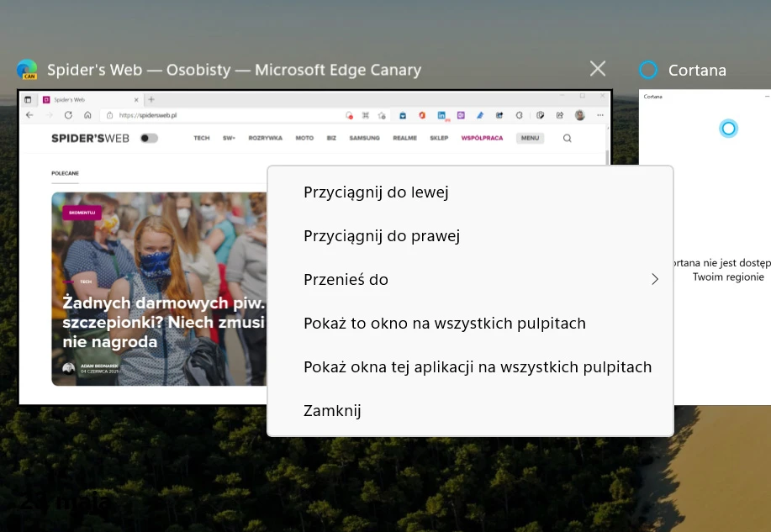Screen dimensions: 771x532
Task: Click the browser essentials icon before profile
Action: pyautogui.click(x=519, y=115)
